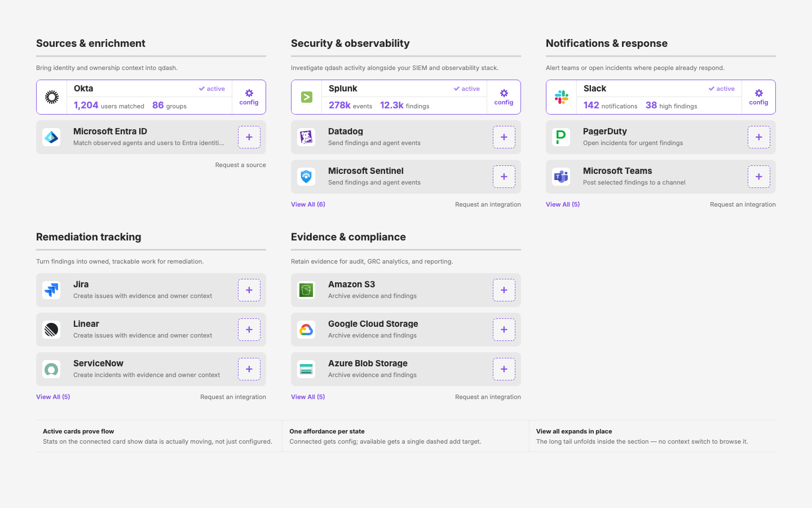This screenshot has width=812, height=508.
Task: Click the Google Cloud Storage logo
Action: tap(306, 330)
